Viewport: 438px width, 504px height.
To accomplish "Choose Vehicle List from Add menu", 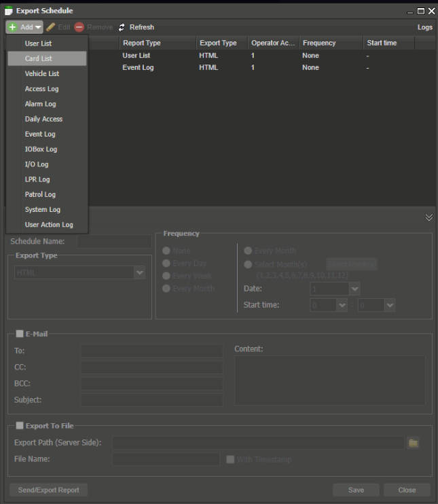I will coord(47,73).
